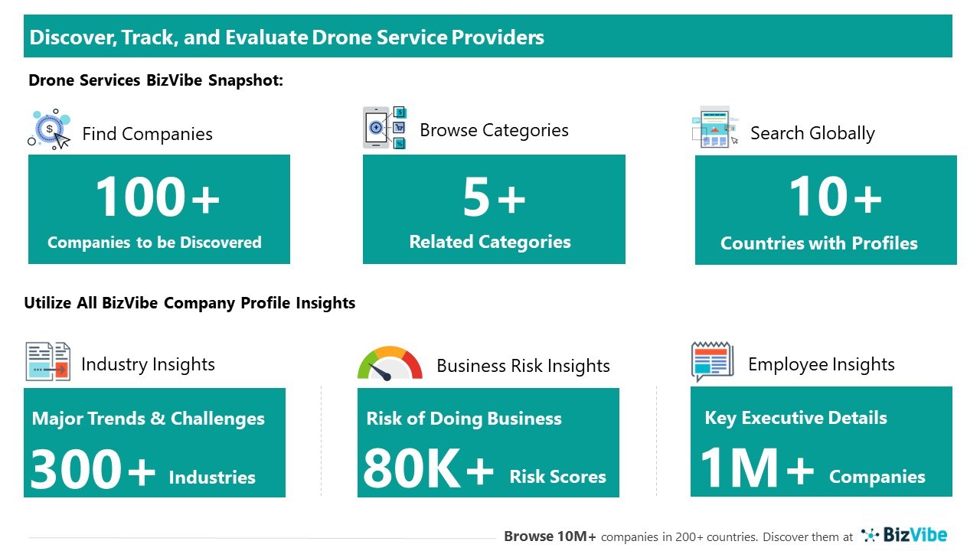The height and width of the screenshot is (551, 980).
Task: Click the Find Companies cursor icon
Action: tap(49, 129)
